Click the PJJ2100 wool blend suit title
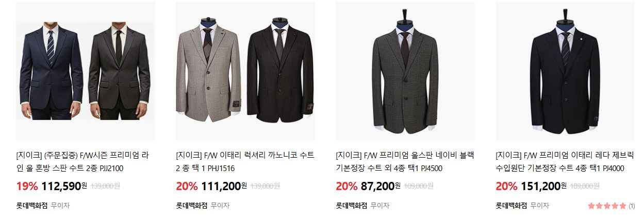This screenshot has height=219, width=644. (x=82, y=161)
